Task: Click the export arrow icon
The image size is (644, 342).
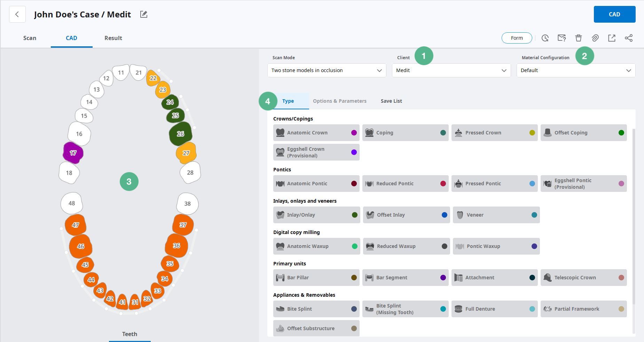Action: (612, 38)
